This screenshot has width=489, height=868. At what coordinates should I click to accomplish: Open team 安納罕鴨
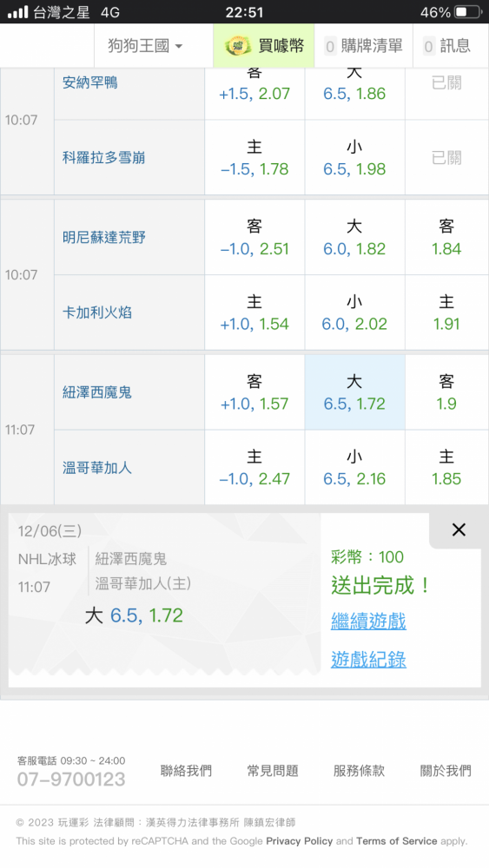(x=89, y=82)
